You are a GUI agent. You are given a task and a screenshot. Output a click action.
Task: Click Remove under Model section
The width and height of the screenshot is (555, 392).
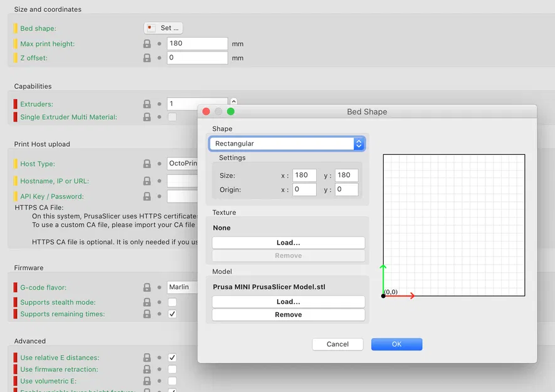click(288, 314)
